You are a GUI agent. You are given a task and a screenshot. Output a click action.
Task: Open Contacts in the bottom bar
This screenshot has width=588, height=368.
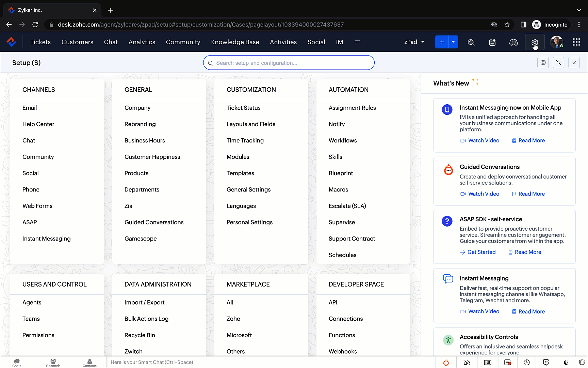(89, 363)
